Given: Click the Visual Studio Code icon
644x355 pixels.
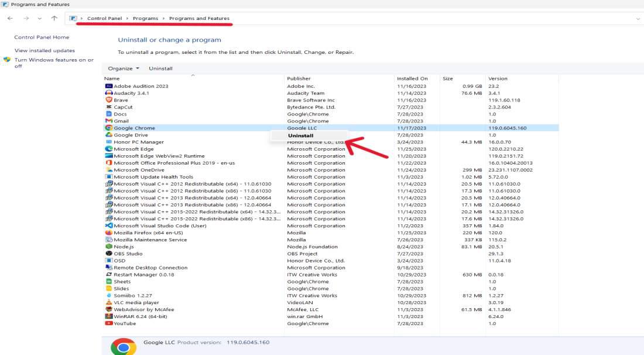Looking at the screenshot, I should coord(109,226).
